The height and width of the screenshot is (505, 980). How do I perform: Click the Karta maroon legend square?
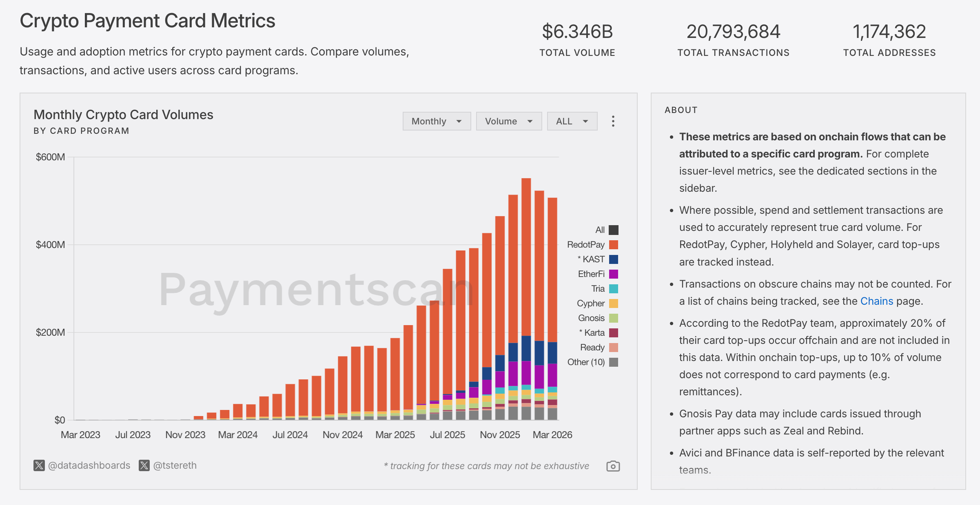coord(613,333)
